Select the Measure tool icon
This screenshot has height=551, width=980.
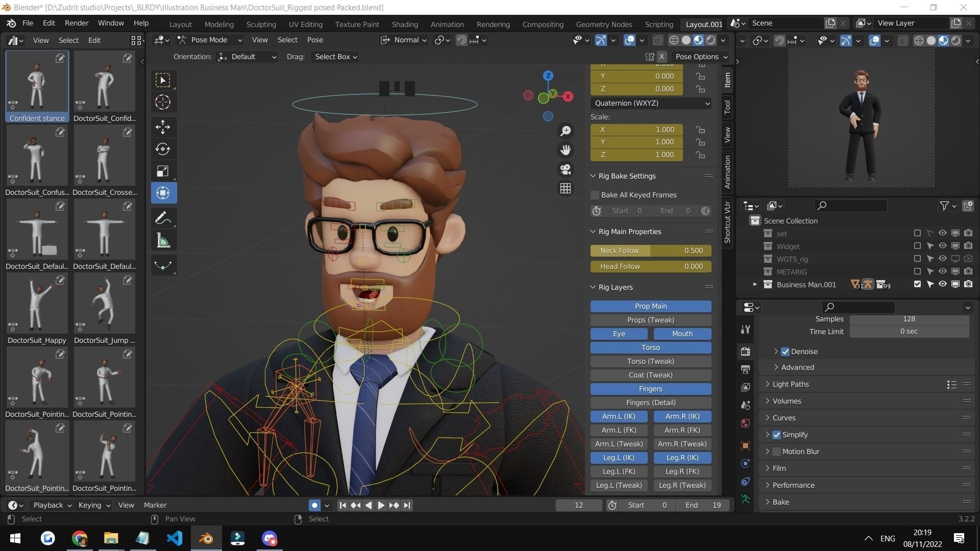163,241
